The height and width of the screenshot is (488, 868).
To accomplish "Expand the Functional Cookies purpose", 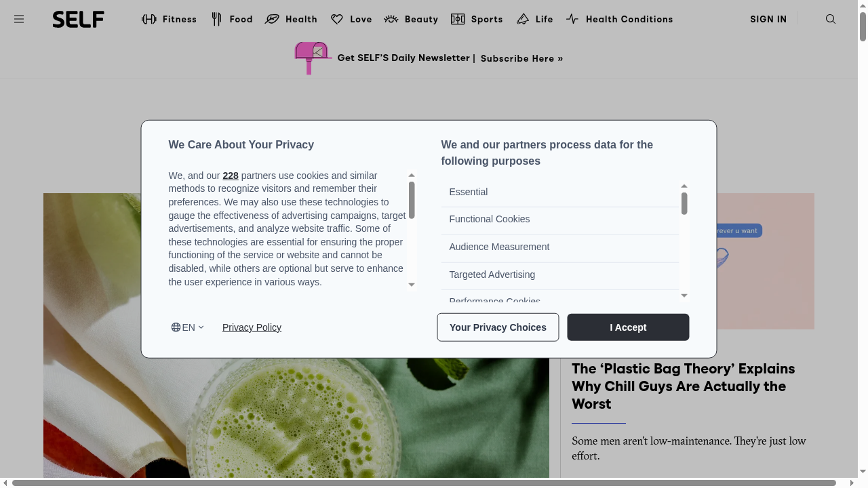I will point(490,219).
